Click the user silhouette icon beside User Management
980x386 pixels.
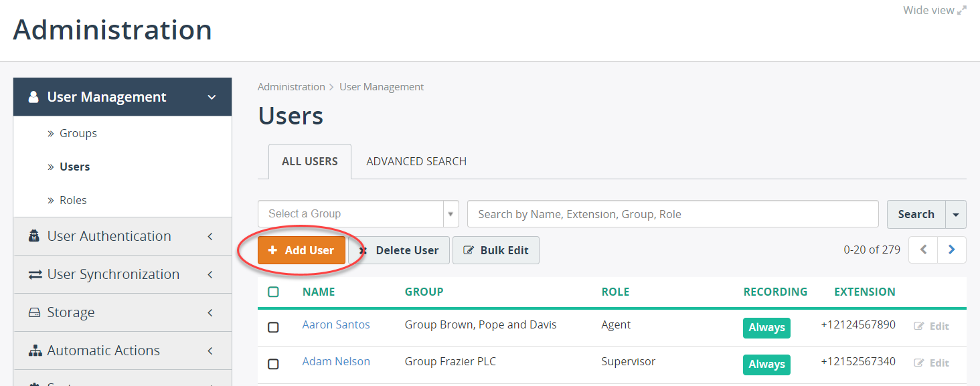(x=33, y=97)
